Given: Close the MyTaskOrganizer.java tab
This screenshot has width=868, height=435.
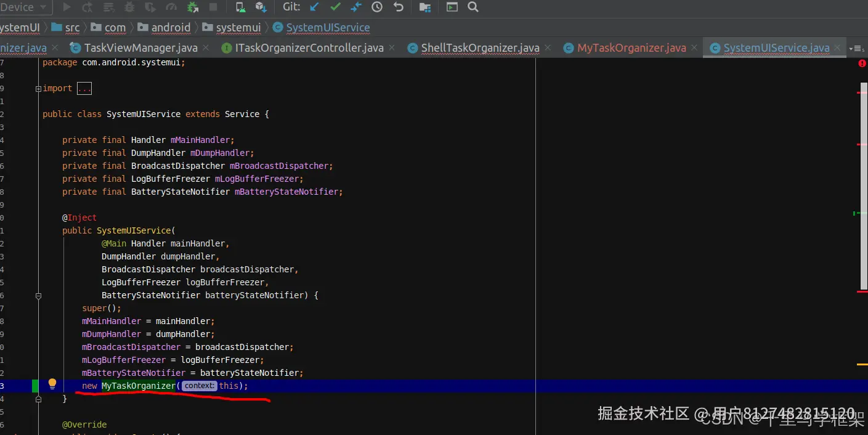Looking at the screenshot, I should pos(694,47).
